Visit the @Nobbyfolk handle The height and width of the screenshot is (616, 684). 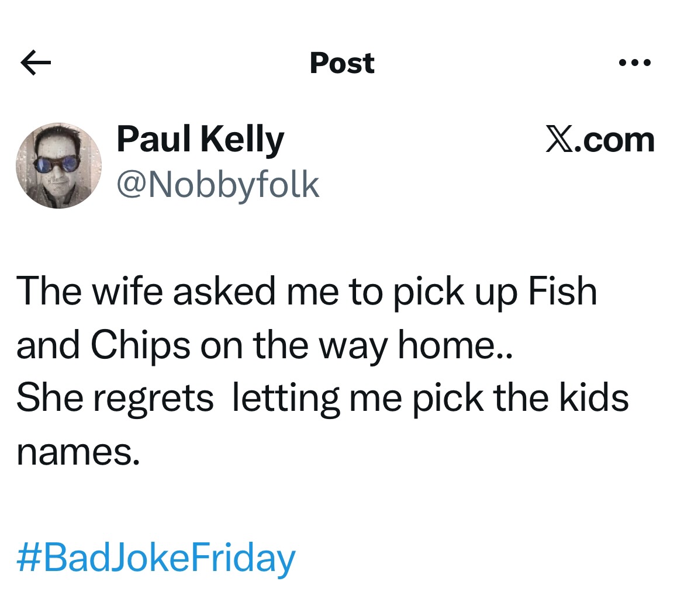click(218, 185)
